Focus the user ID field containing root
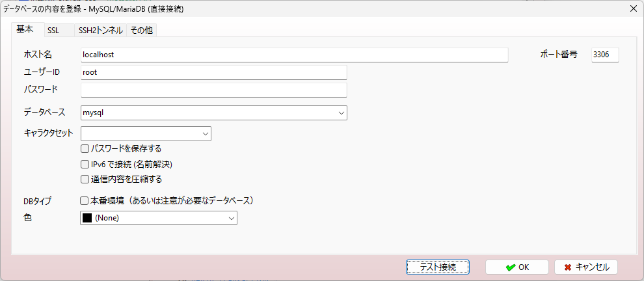Viewport: 644px width, 281px height. [x=213, y=72]
